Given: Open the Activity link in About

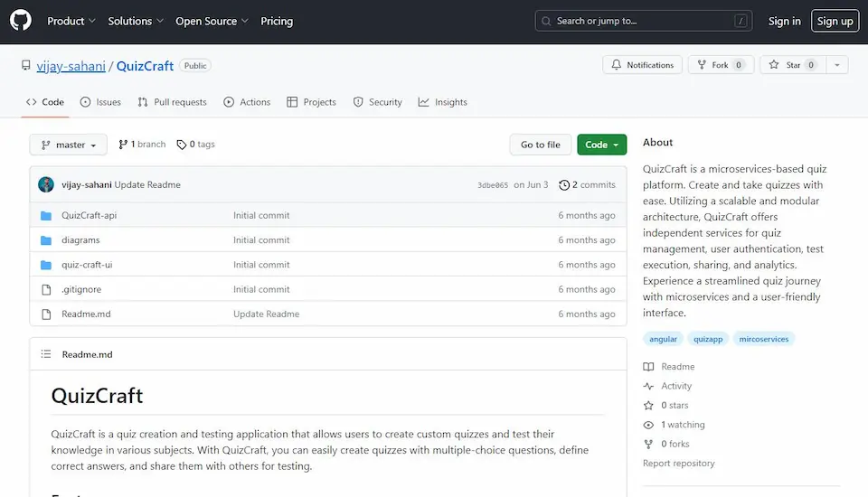Looking at the screenshot, I should pyautogui.click(x=667, y=386).
